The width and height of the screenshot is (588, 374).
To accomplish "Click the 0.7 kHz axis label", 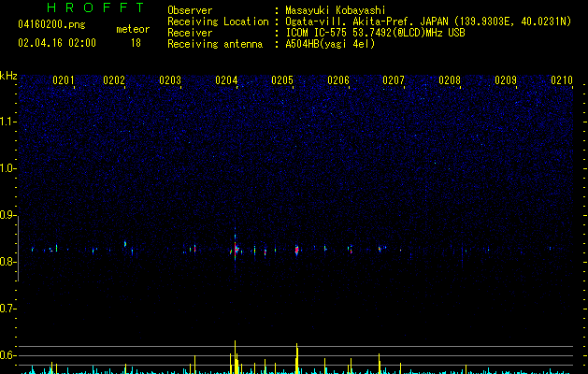I will point(7,309).
